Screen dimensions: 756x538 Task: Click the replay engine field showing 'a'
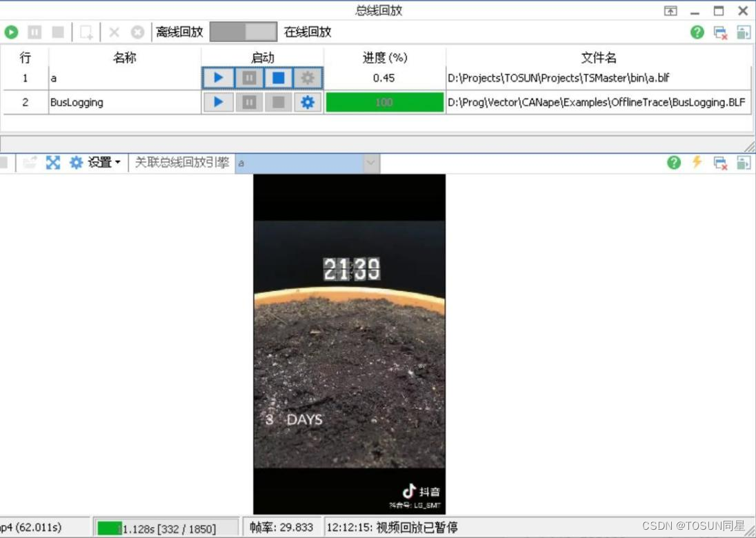(299, 163)
